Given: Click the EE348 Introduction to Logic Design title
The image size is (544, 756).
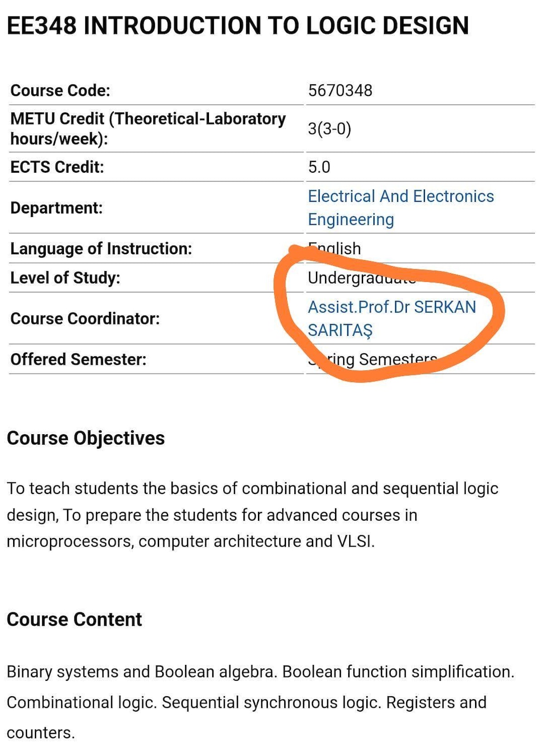Looking at the screenshot, I should click(238, 25).
